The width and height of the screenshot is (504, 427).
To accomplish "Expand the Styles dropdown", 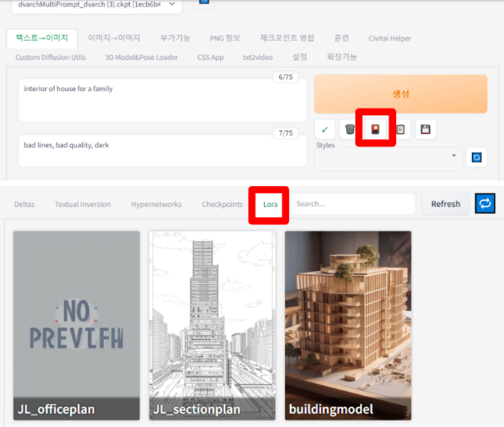I will (x=388, y=157).
